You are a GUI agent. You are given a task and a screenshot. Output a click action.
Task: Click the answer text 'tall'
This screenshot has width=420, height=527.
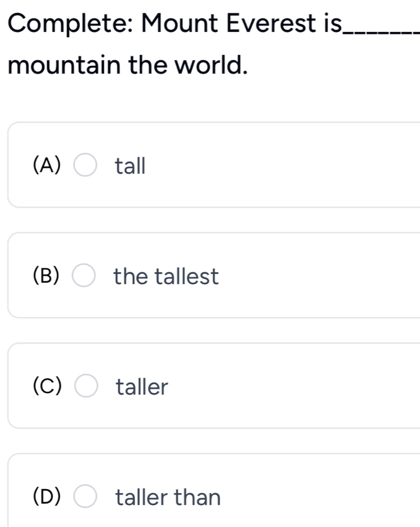129,167
